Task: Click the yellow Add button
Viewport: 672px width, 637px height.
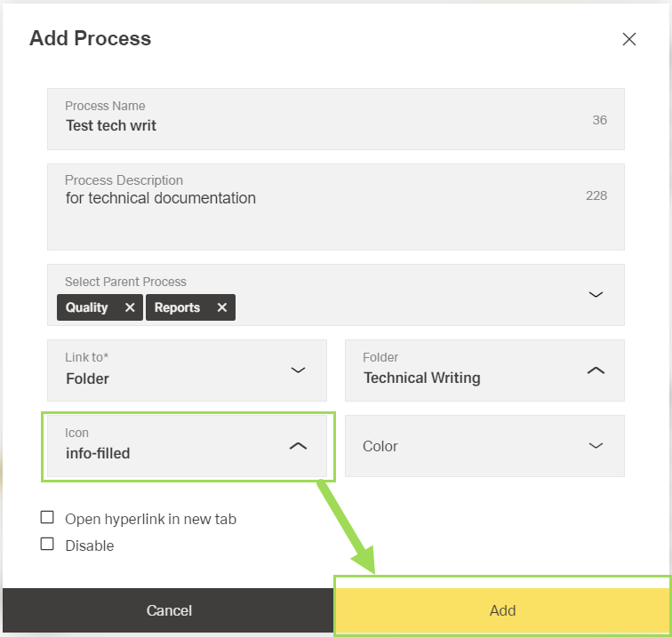Action: pos(502,610)
